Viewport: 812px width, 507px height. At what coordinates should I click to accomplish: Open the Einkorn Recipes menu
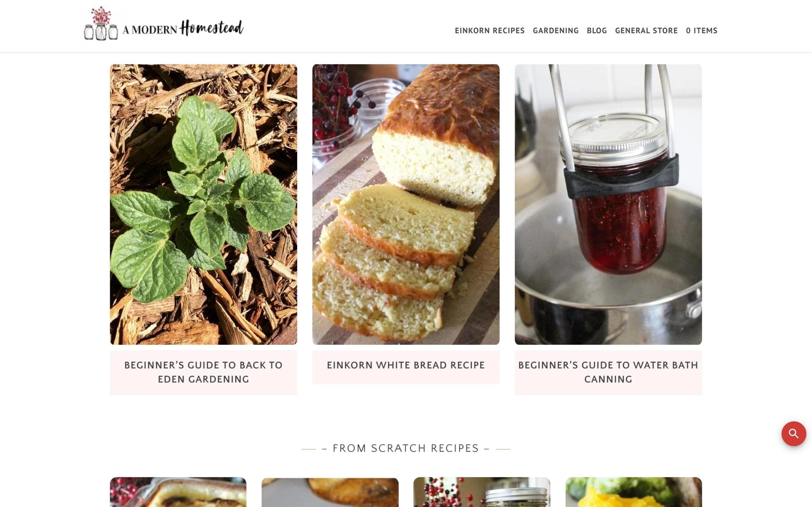(x=489, y=30)
